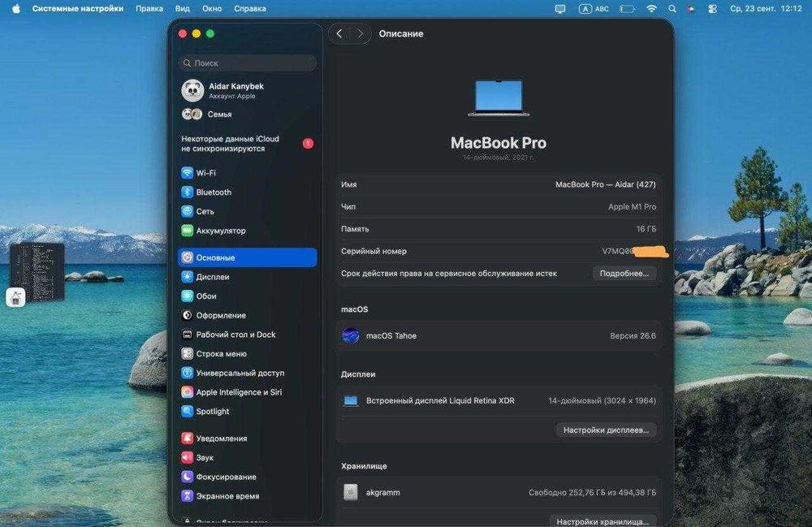The width and height of the screenshot is (812, 527).
Task: Open Обои wallpaper settings
Action: pyautogui.click(x=199, y=296)
